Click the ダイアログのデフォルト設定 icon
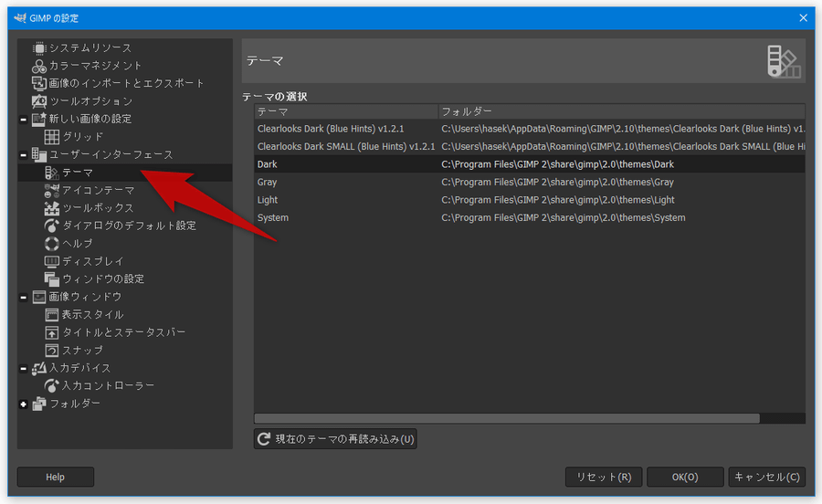The width and height of the screenshot is (822, 504). pyautogui.click(x=52, y=226)
